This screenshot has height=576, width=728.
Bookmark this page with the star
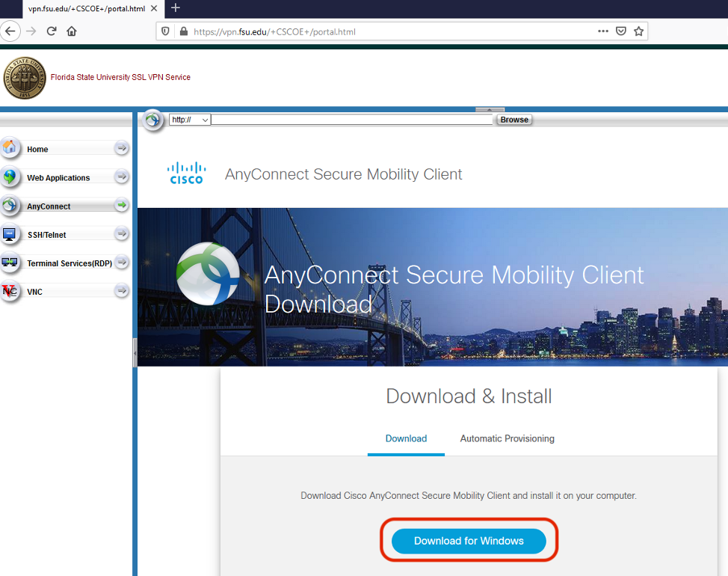click(x=639, y=31)
